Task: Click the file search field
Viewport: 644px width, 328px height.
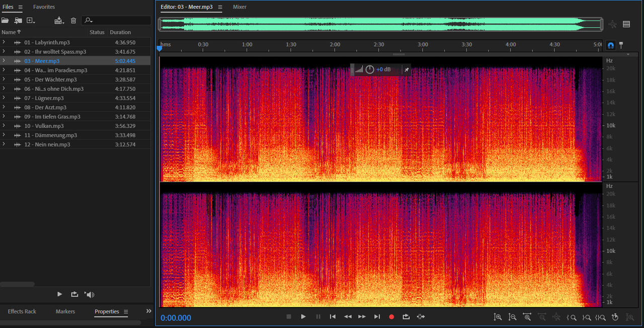Action: pos(117,20)
